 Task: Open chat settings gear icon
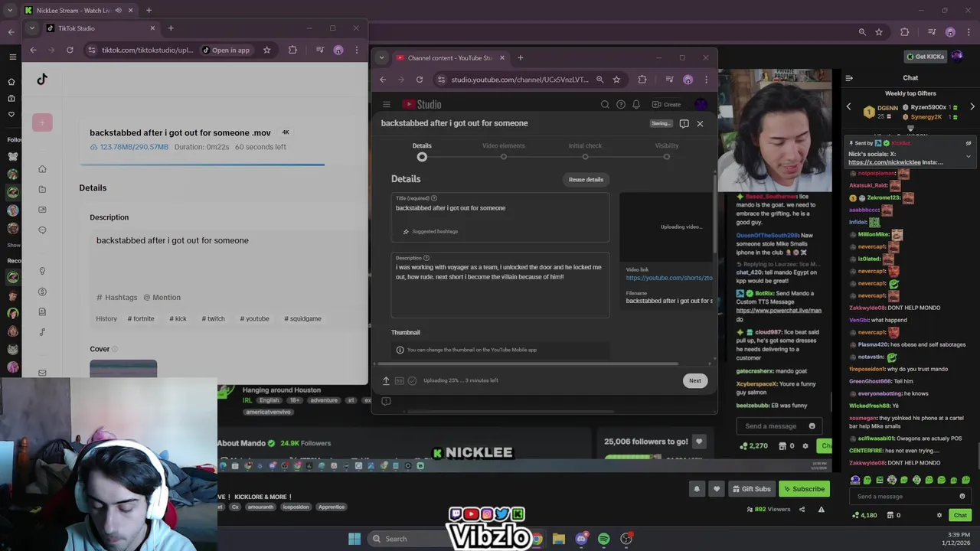point(939,515)
